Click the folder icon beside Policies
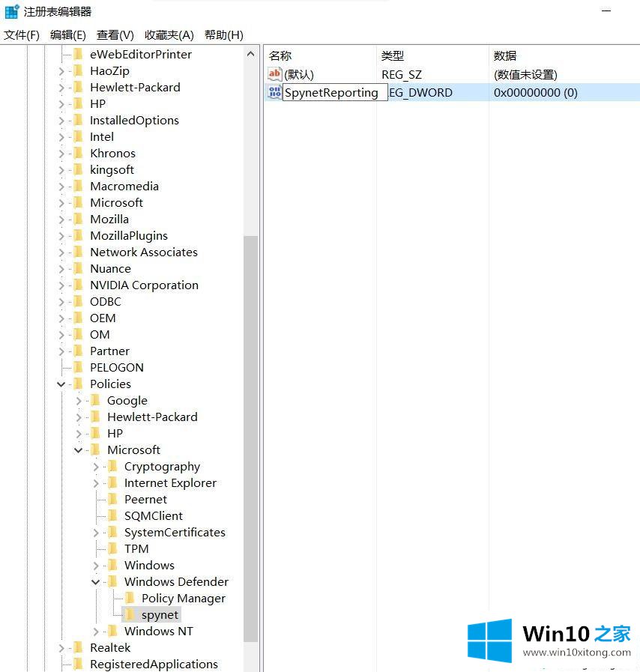640x672 pixels. pos(78,384)
